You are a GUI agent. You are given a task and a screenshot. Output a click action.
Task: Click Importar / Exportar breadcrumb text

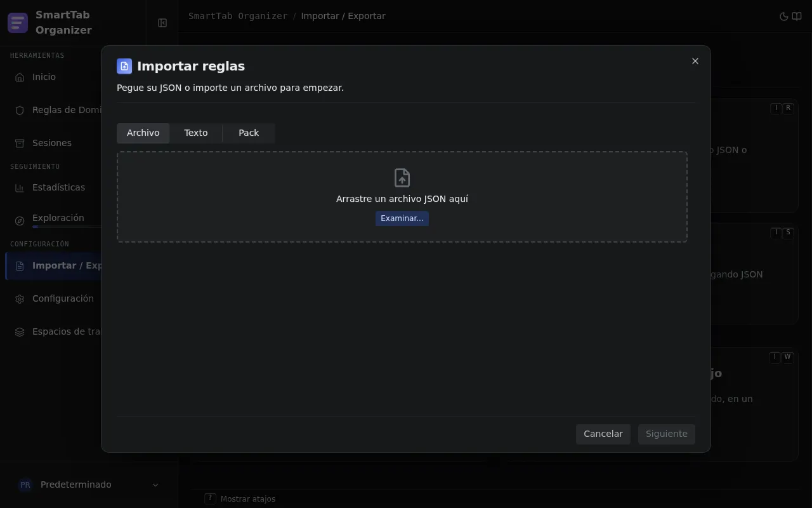point(343,16)
